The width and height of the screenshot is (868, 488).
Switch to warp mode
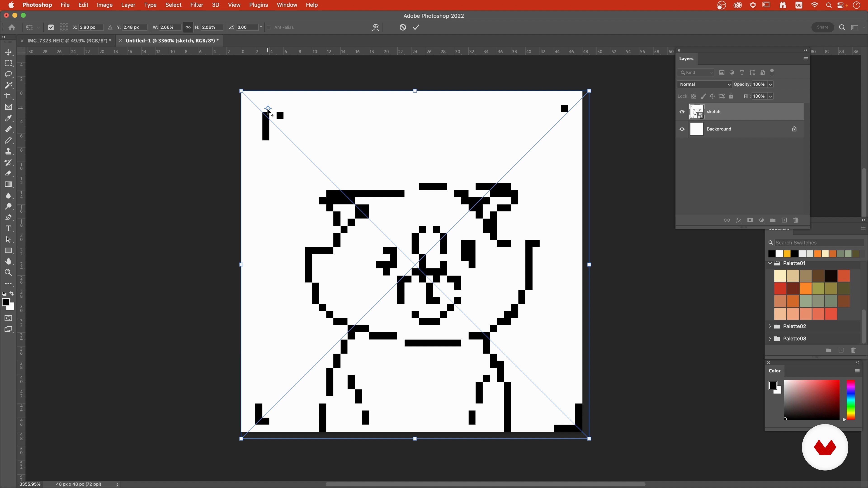tap(376, 27)
